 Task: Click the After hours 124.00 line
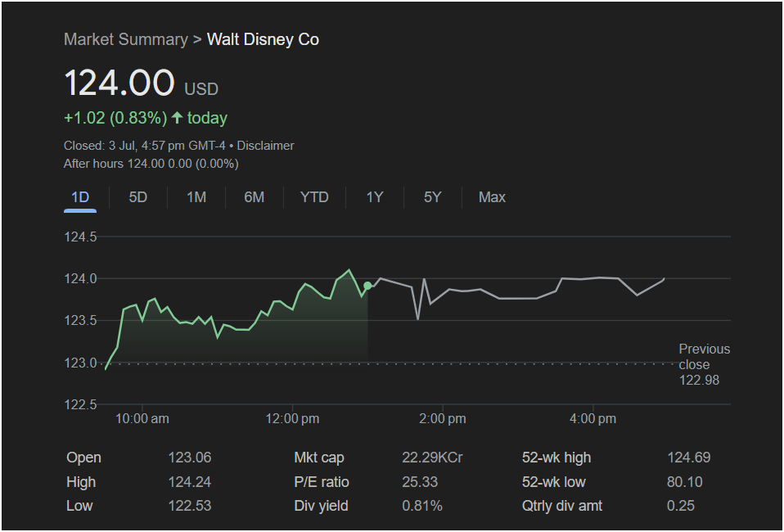151,164
